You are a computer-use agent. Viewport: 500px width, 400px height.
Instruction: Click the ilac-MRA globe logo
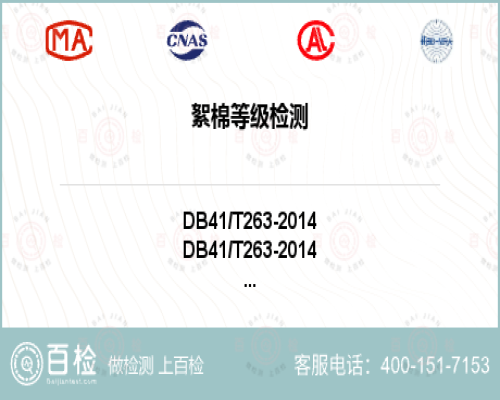click(x=437, y=41)
